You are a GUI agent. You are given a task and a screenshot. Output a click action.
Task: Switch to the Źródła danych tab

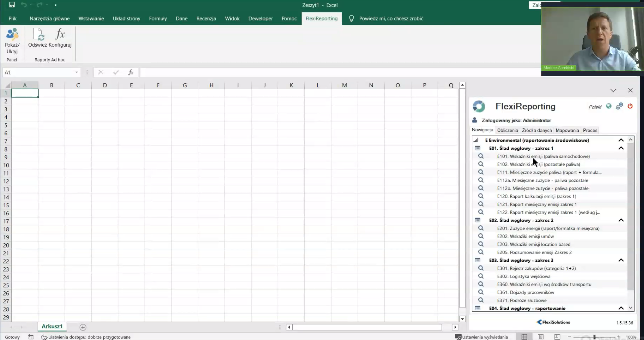[537, 130]
